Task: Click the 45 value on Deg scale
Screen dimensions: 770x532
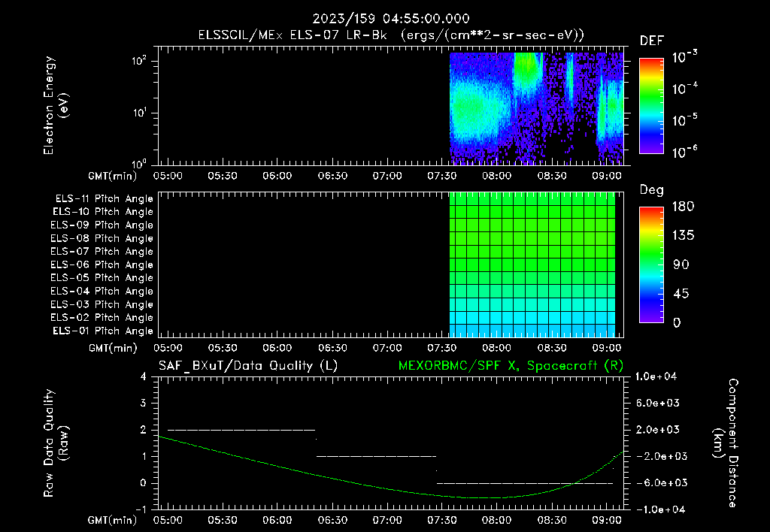Action: (x=681, y=294)
